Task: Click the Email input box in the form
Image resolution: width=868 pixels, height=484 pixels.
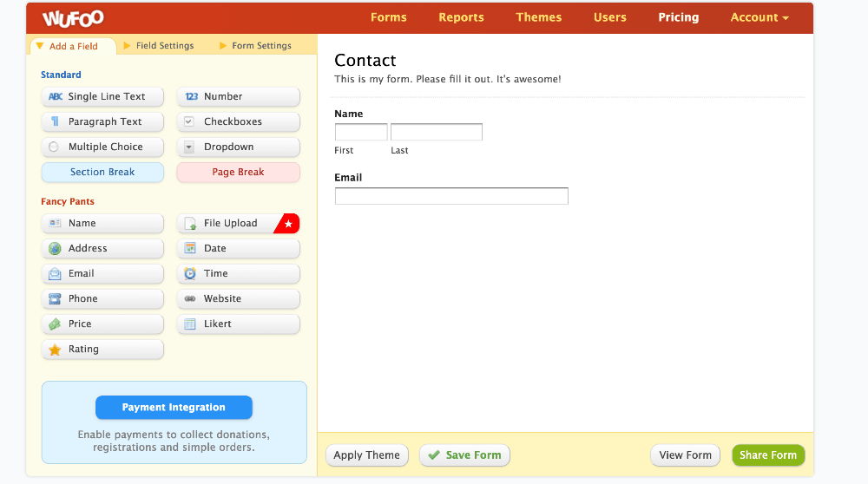Action: click(x=451, y=196)
